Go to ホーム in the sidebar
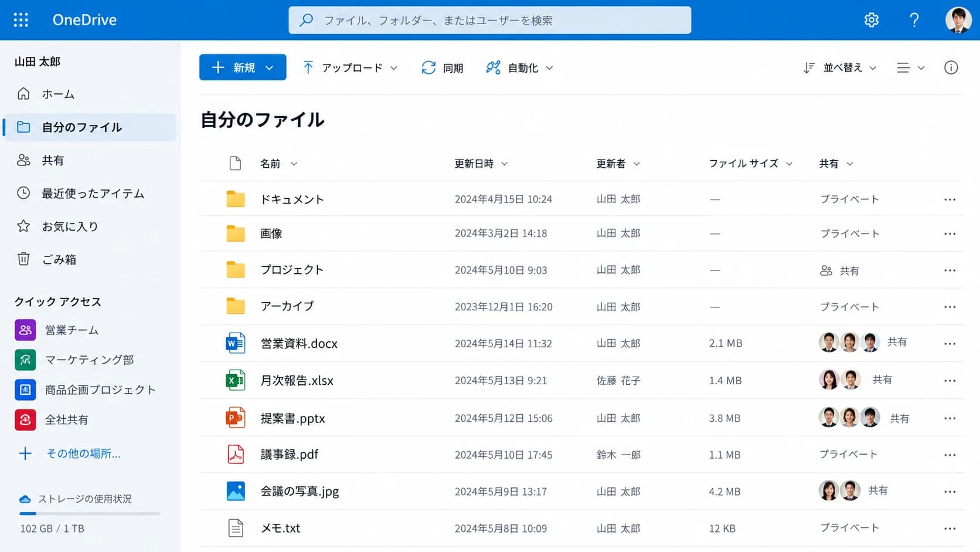The width and height of the screenshot is (980, 552). pyautogui.click(x=90, y=94)
